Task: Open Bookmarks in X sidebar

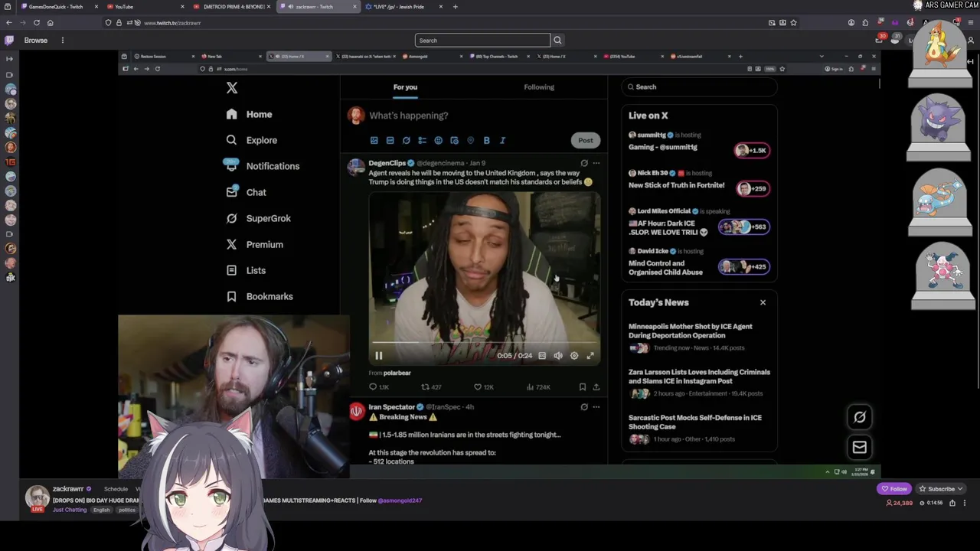Action: point(260,296)
